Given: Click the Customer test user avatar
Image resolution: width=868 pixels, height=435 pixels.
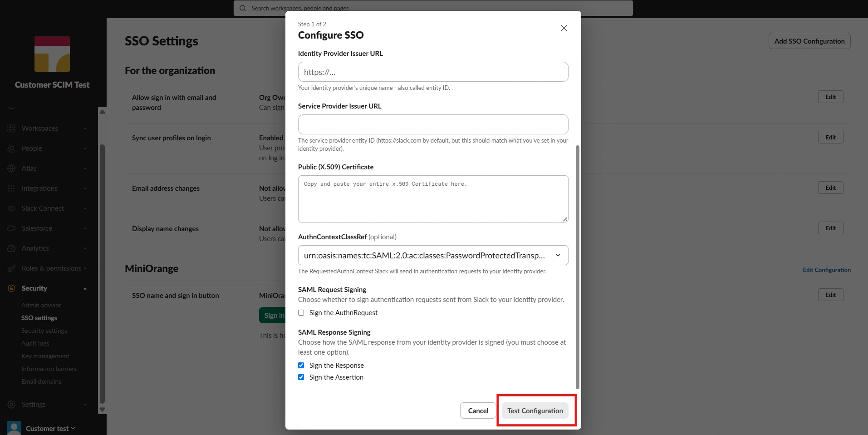Looking at the screenshot, I should [14, 428].
